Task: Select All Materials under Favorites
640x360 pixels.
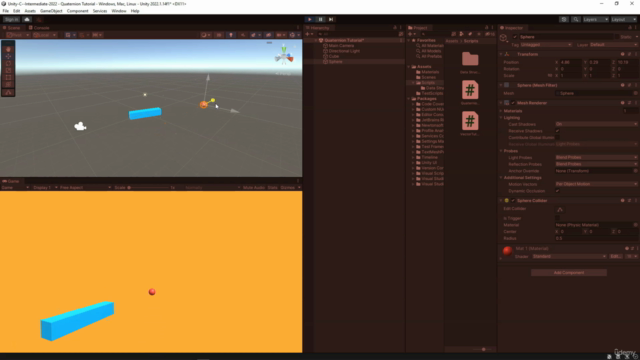Action: click(x=432, y=46)
